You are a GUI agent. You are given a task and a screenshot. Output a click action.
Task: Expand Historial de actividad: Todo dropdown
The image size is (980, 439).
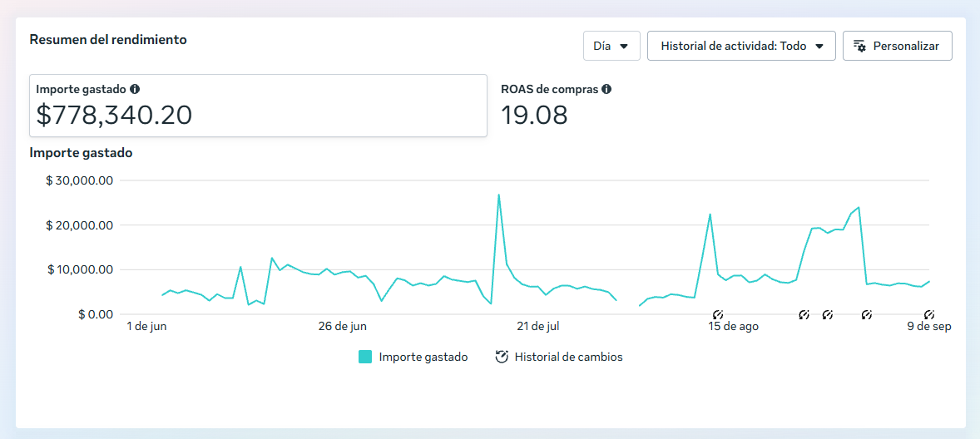point(741,47)
